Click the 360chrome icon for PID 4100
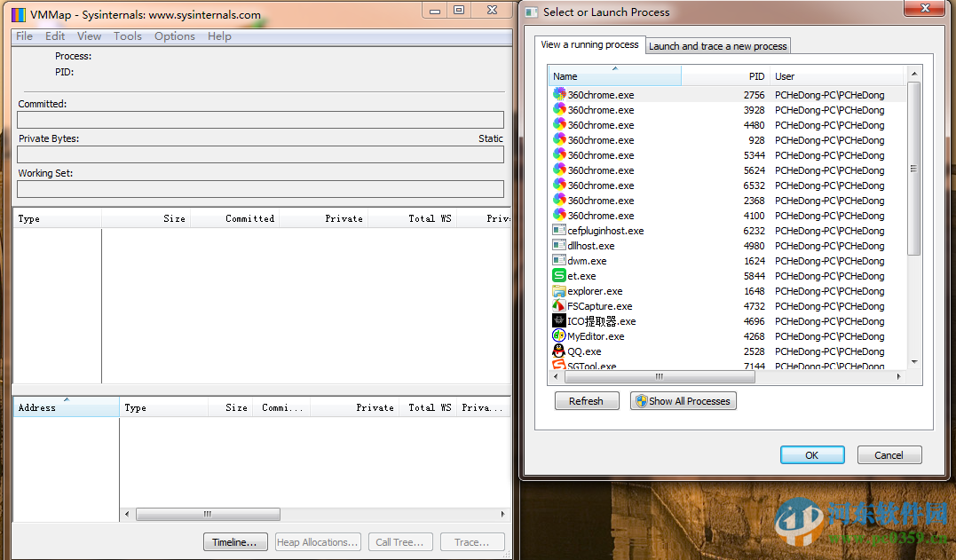The height and width of the screenshot is (560, 956). [559, 215]
